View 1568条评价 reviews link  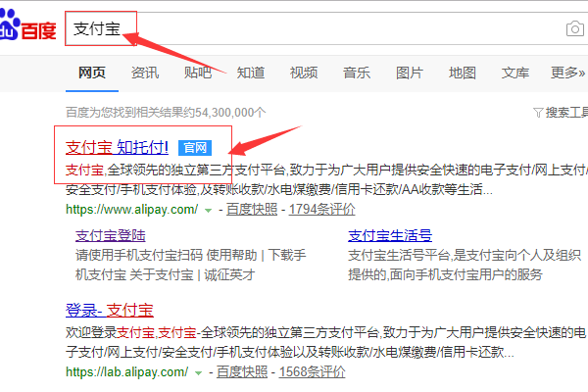[312, 372]
